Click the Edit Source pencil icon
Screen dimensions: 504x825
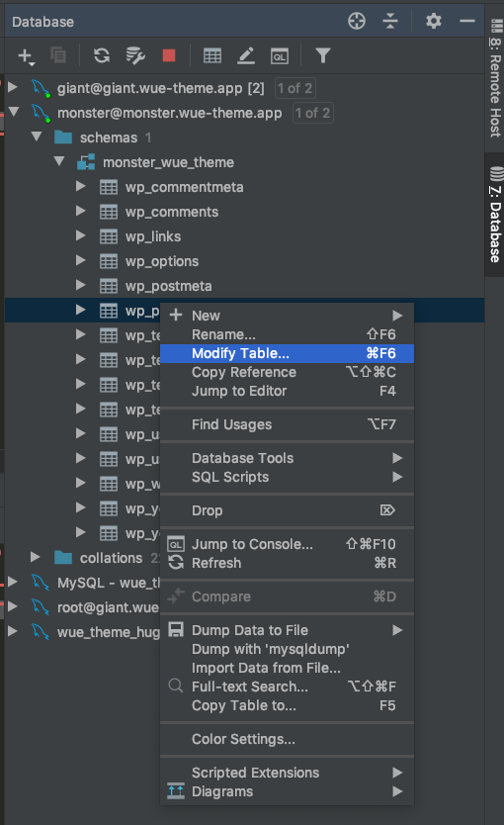point(245,55)
